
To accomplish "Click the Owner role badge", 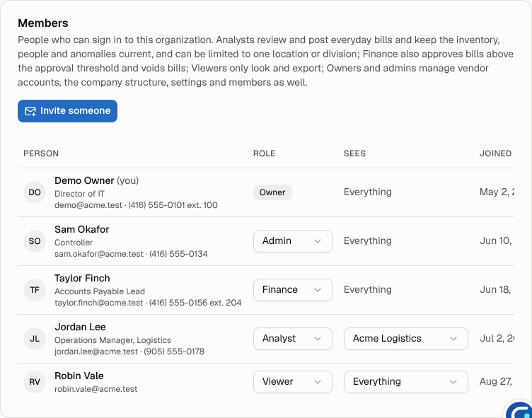I will coord(272,192).
